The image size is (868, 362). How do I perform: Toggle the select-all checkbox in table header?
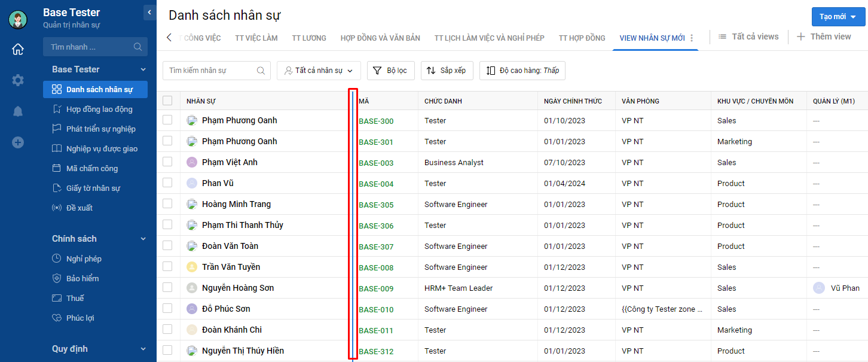coord(167,101)
